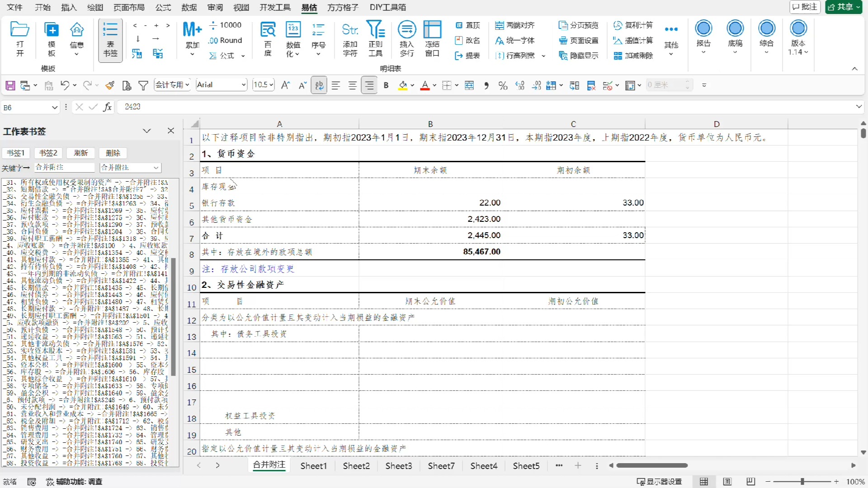Click the 刷新 refresh button

[x=80, y=153]
